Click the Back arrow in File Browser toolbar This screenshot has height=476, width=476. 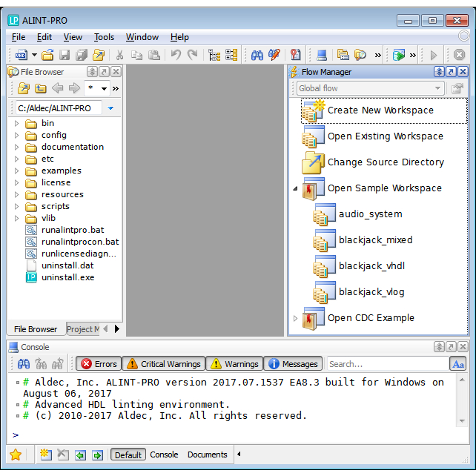57,88
